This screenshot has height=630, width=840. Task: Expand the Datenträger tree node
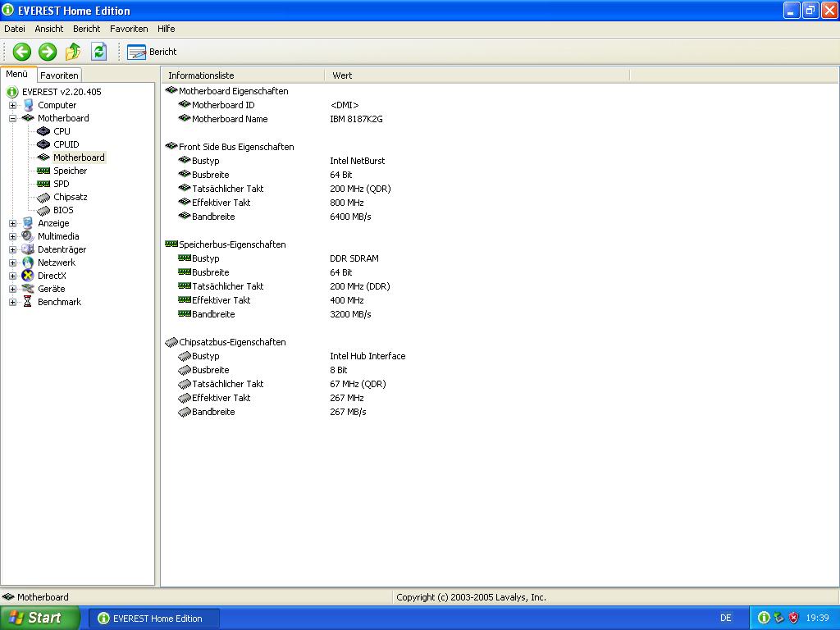pyautogui.click(x=13, y=249)
